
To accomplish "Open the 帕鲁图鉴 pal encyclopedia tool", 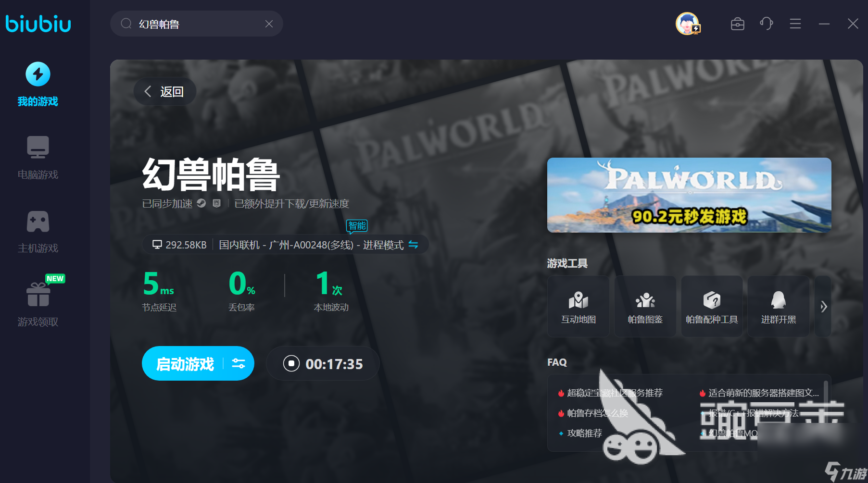I will (x=645, y=306).
